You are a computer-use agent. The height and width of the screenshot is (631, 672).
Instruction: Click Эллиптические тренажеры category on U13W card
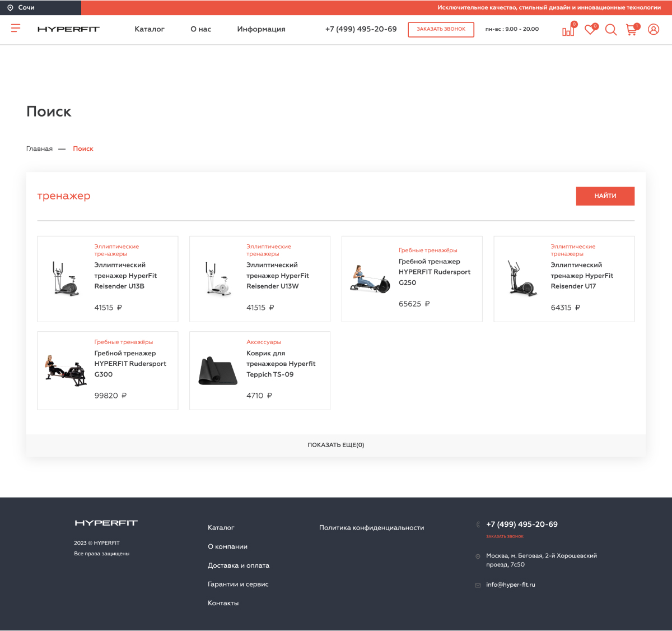(x=269, y=250)
